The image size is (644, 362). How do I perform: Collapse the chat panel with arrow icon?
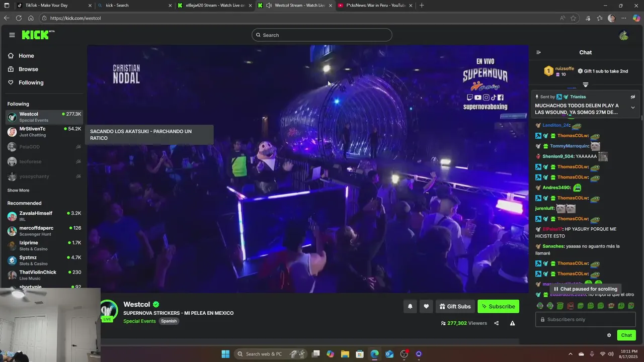click(538, 52)
